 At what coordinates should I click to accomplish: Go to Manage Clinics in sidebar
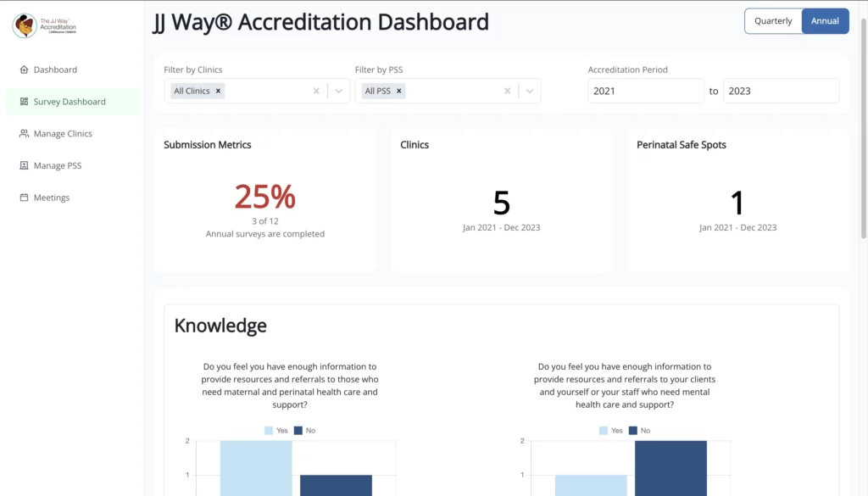click(x=72, y=133)
